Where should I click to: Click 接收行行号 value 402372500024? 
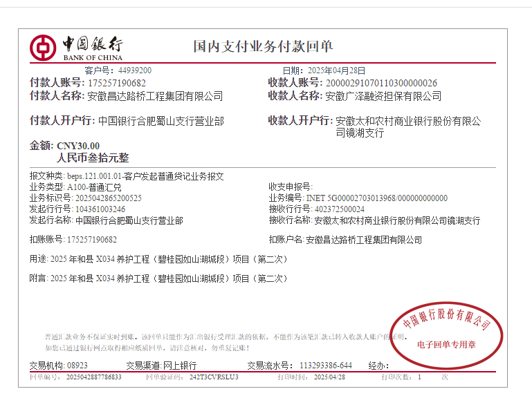[340, 209]
